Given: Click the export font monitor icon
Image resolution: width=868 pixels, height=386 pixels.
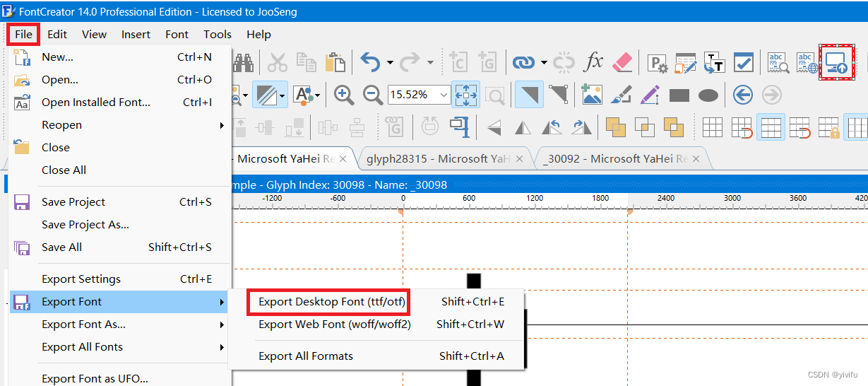Looking at the screenshot, I should tap(836, 63).
